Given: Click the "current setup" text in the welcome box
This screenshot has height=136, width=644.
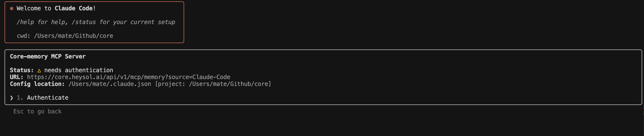Looking at the screenshot, I should coord(153,22).
